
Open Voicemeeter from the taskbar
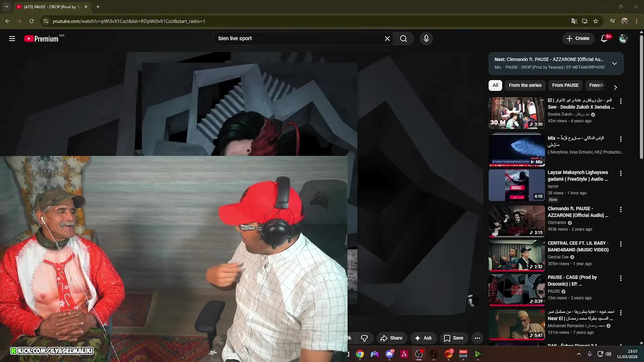[463, 354]
